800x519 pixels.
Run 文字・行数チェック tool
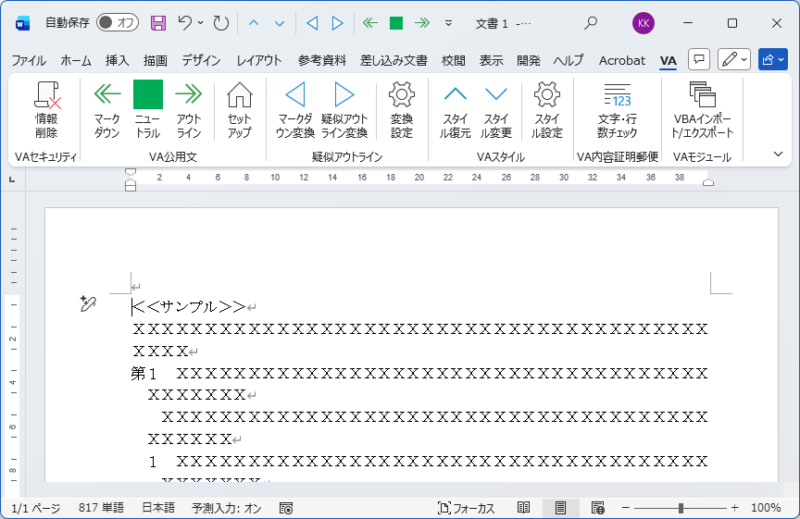tap(617, 109)
